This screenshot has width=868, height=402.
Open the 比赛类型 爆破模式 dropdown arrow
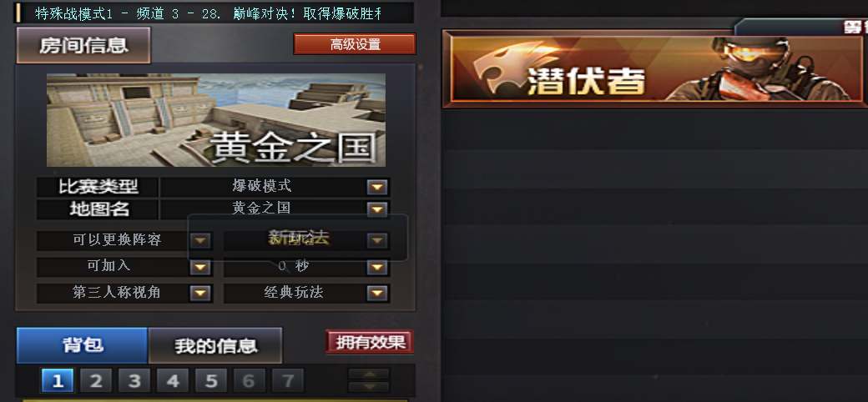click(x=377, y=188)
